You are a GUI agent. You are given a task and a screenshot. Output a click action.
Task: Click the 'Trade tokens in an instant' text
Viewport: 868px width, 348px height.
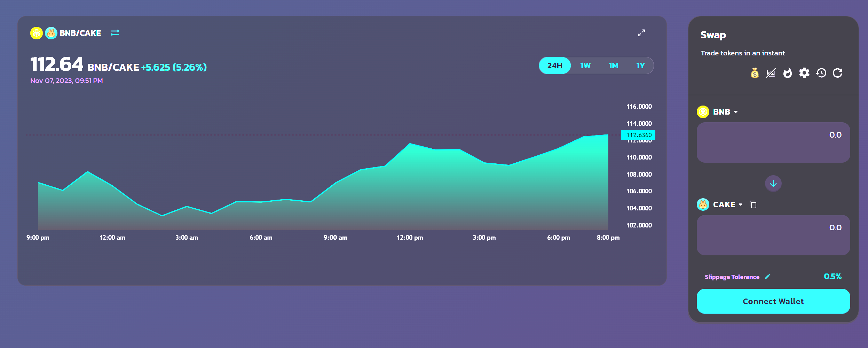[743, 53]
